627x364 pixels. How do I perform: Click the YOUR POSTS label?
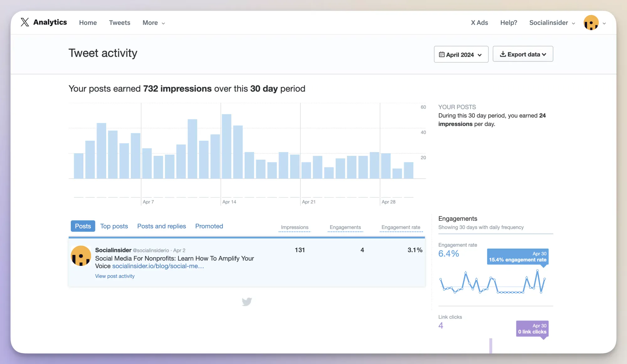click(x=457, y=107)
